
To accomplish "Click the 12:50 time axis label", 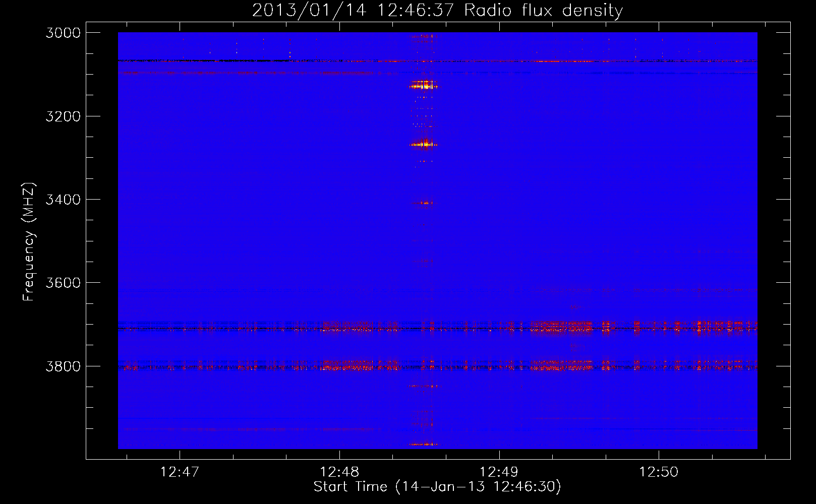I will click(x=659, y=472).
